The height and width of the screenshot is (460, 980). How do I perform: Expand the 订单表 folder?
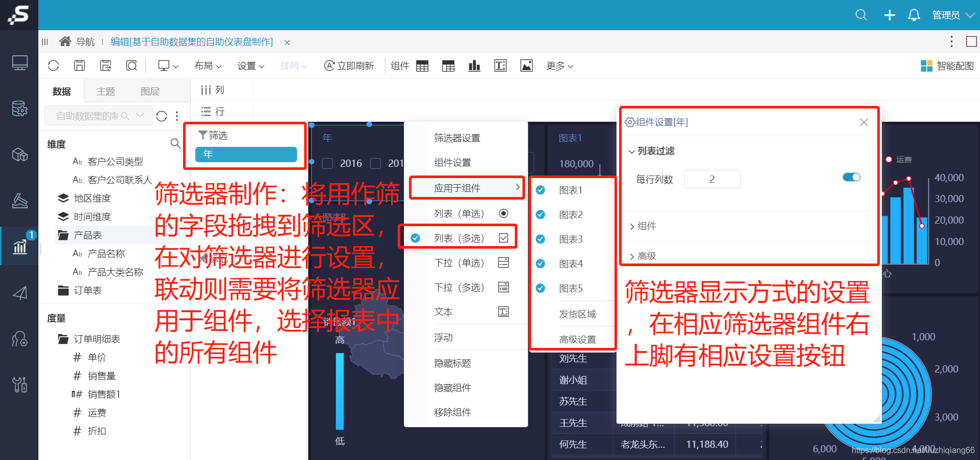[x=63, y=290]
